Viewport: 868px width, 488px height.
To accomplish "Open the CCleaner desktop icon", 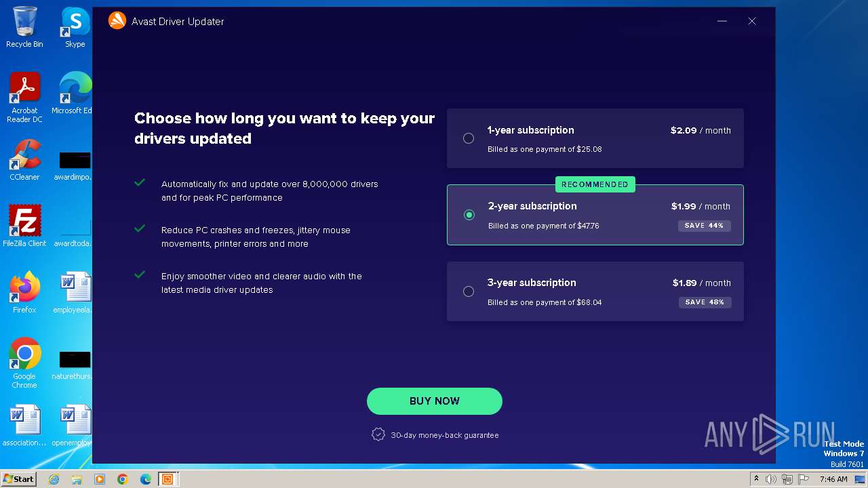I will coord(24,160).
